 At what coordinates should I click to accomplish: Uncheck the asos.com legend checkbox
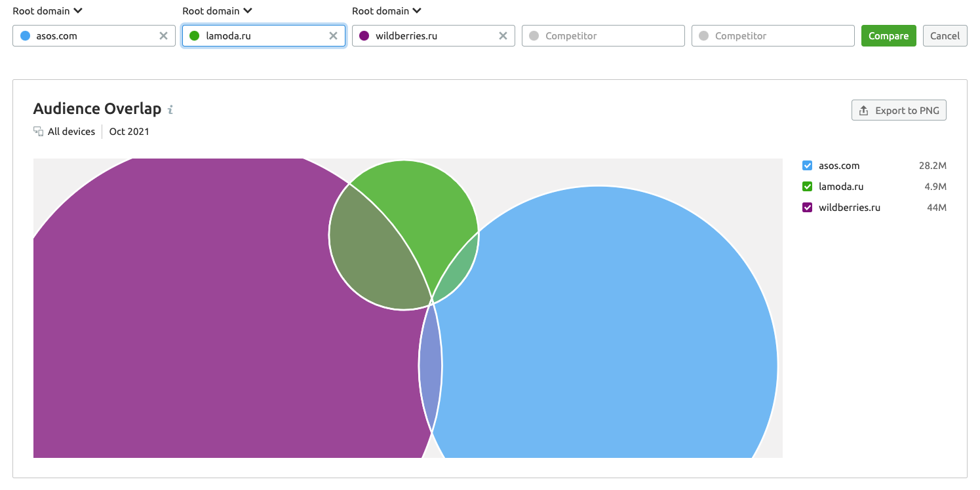point(808,166)
